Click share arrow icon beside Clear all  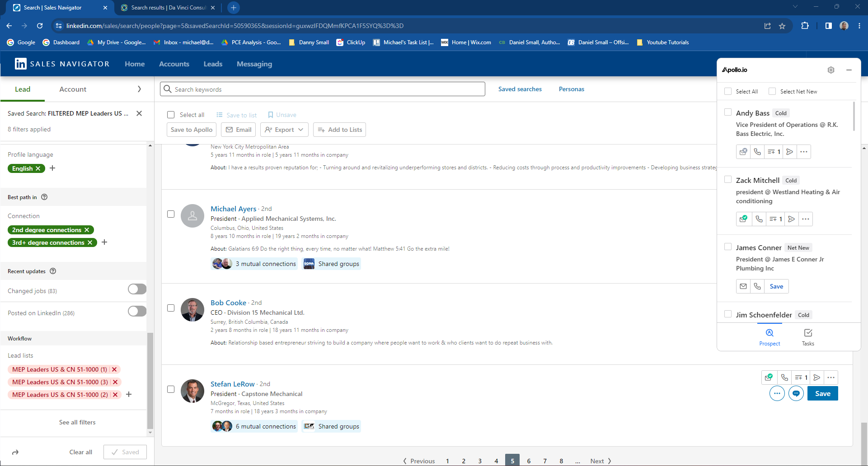click(x=15, y=452)
